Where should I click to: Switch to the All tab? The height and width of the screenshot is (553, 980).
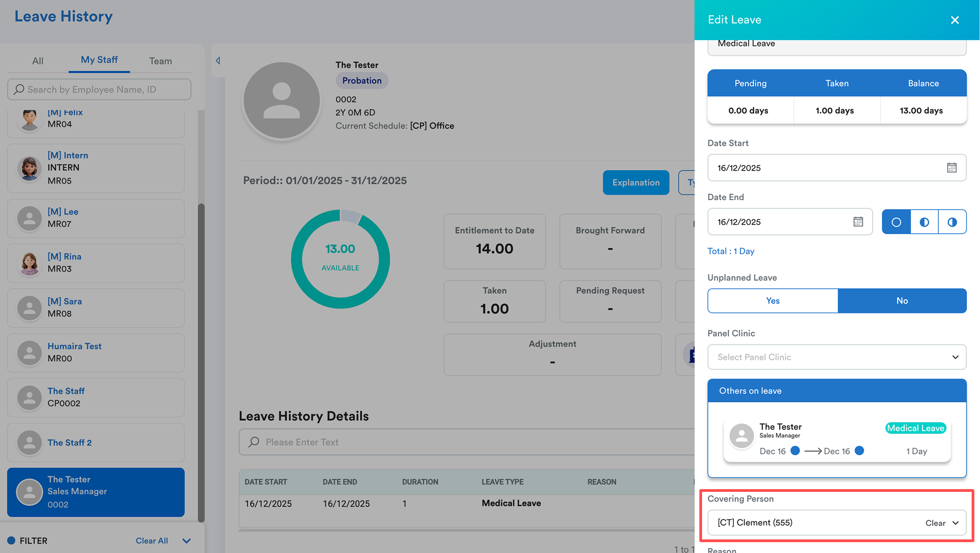tap(38, 61)
